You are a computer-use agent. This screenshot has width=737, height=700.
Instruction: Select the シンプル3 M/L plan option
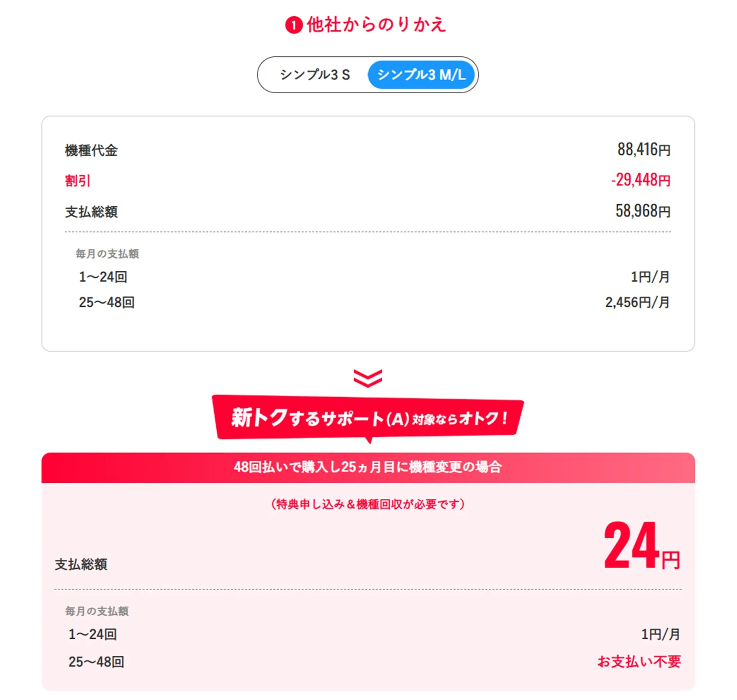421,75
